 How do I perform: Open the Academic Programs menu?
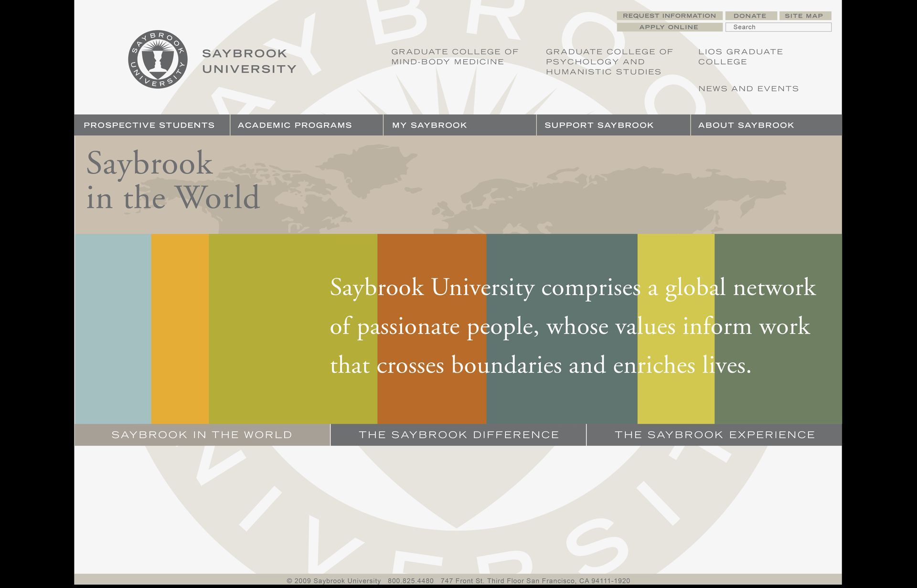[295, 125]
